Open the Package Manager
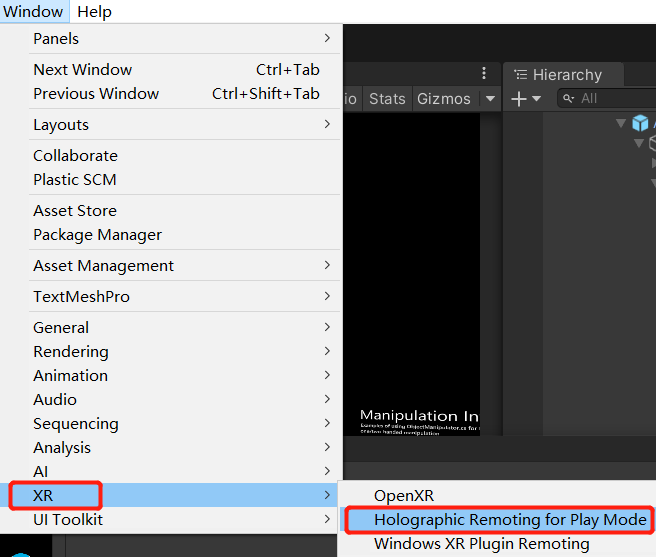 (x=97, y=235)
